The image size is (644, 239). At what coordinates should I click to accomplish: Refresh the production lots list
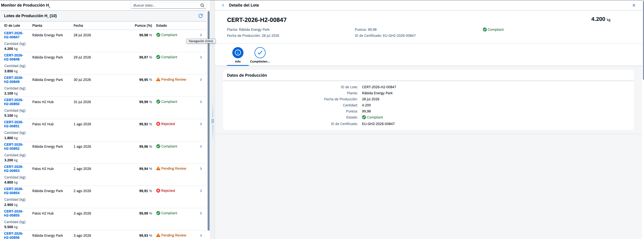pos(201,16)
